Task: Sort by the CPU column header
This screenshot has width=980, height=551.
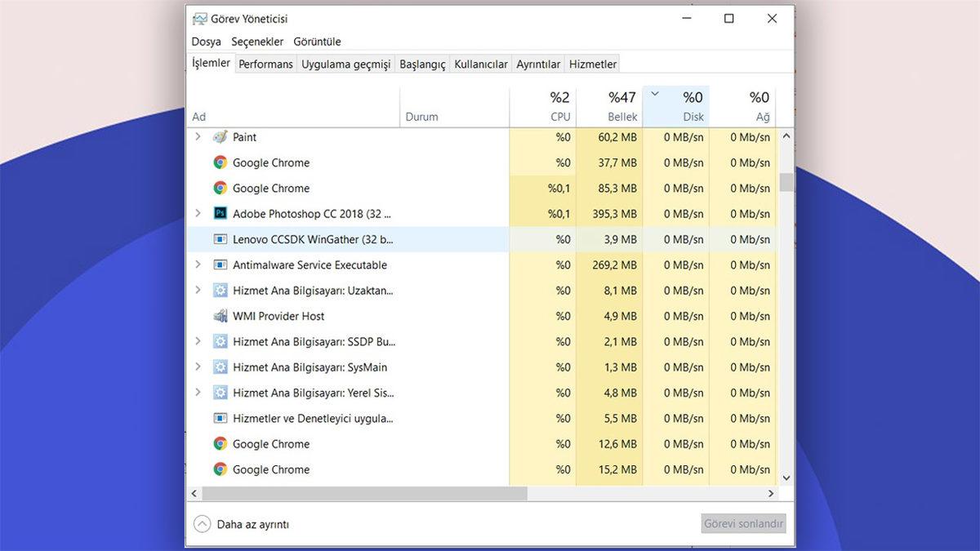Action: [542, 106]
